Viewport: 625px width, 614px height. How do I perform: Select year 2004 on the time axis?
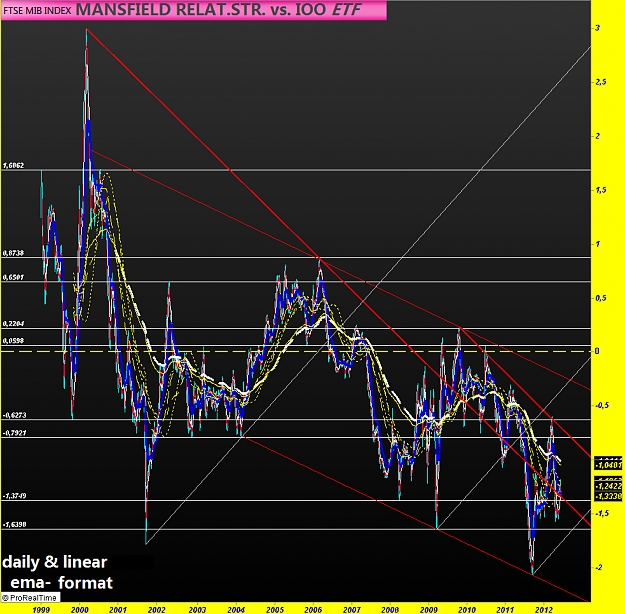click(236, 609)
